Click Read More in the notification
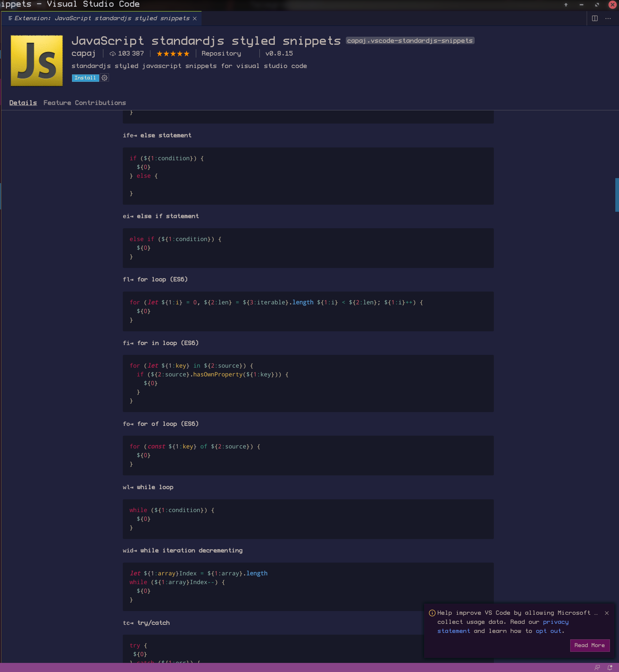The height and width of the screenshot is (672, 619). [x=590, y=645]
